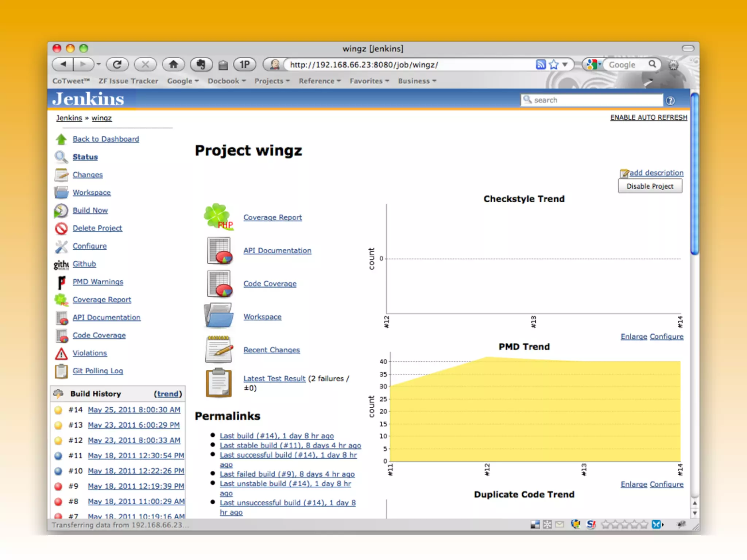The height and width of the screenshot is (560, 747).
Task: Open the Build History trend link
Action: point(168,394)
